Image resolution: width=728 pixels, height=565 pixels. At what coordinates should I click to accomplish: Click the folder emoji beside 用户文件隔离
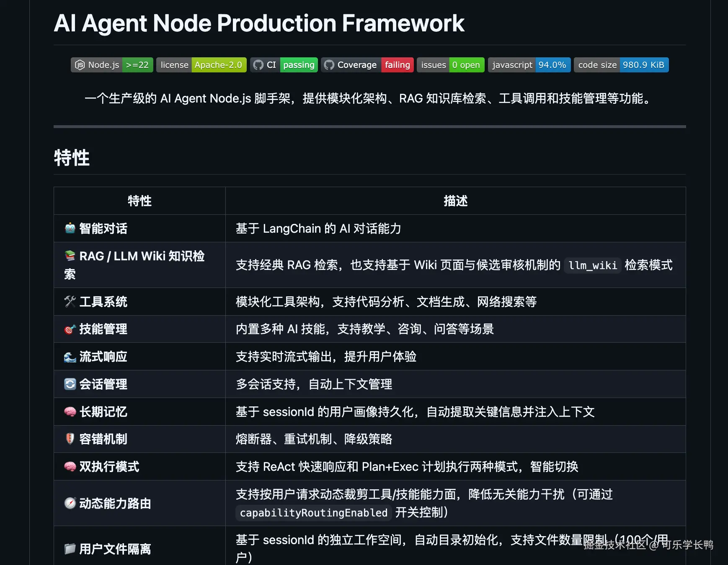[x=70, y=549]
